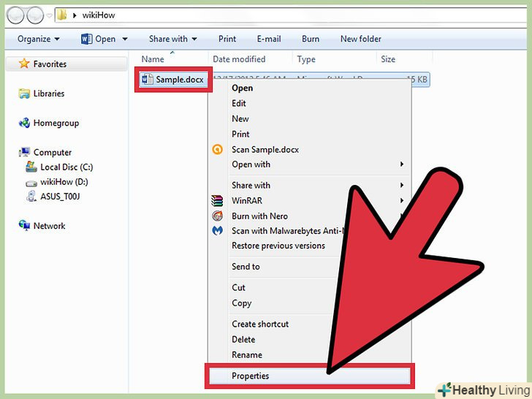
Task: Choose Cut from the context menu
Action: point(238,288)
